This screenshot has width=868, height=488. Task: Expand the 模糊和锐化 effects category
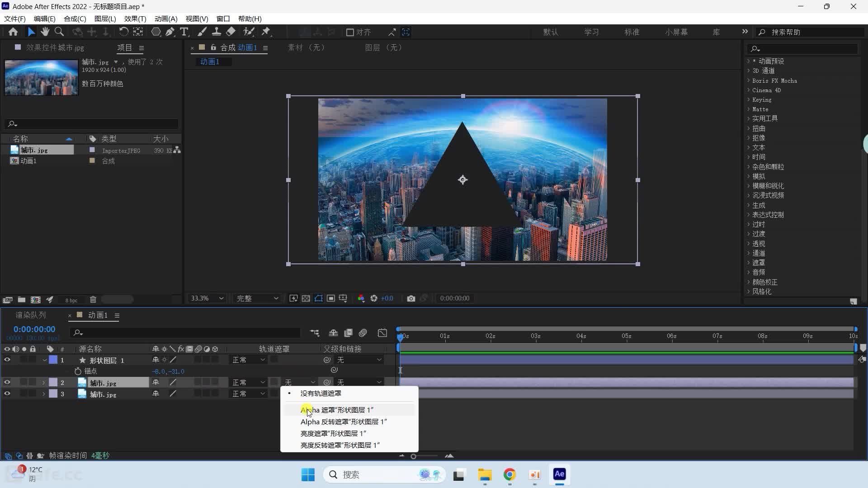[x=748, y=186]
